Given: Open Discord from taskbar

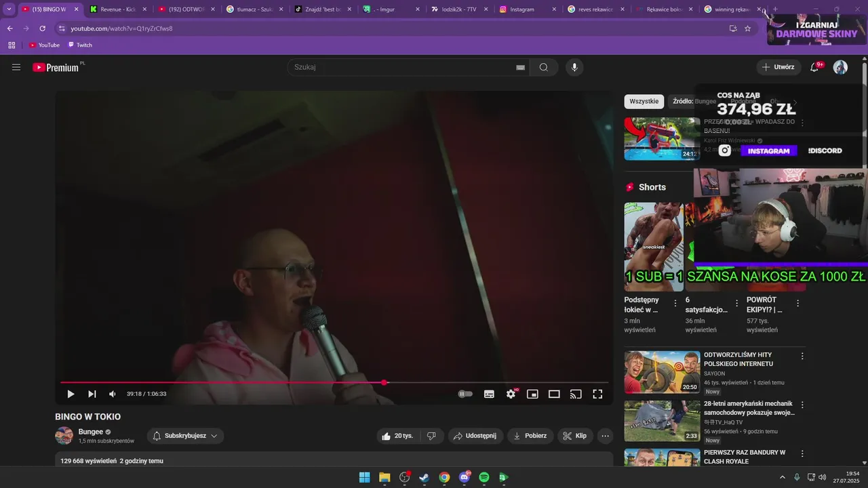Looking at the screenshot, I should pyautogui.click(x=465, y=477).
